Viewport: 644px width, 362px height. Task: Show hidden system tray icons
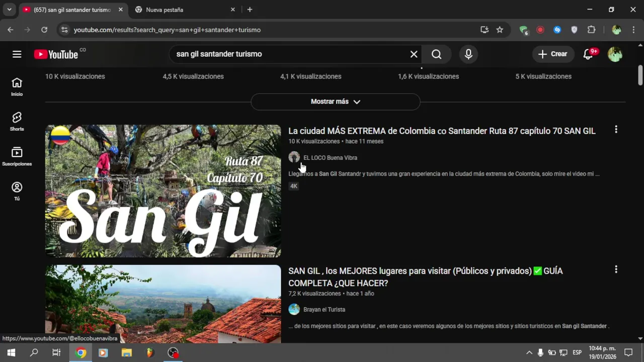tap(529, 352)
